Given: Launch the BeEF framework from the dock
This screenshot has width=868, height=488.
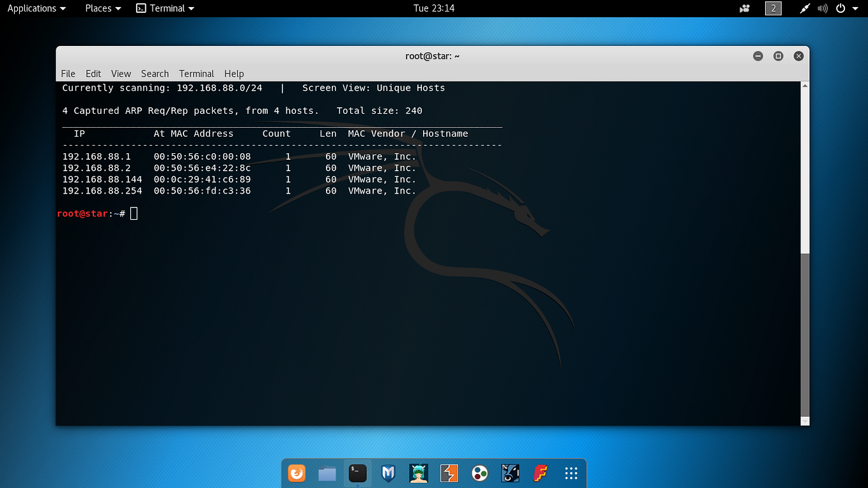Looking at the screenshot, I should 510,473.
